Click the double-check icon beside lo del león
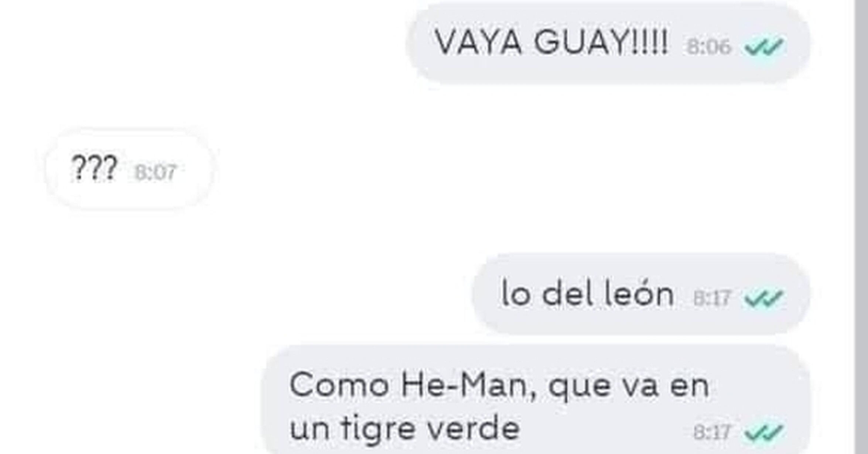Viewport: 868px width, 454px height. pos(764,298)
